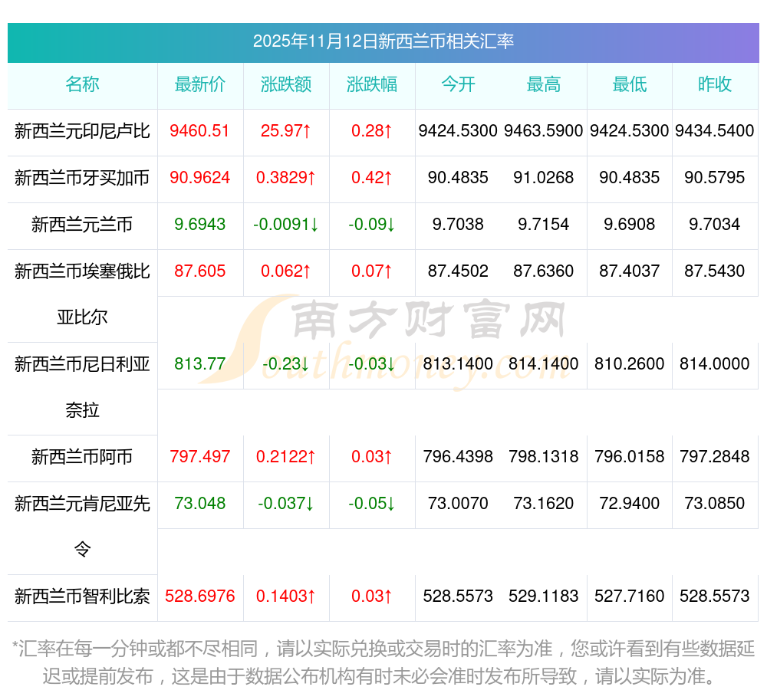This screenshot has width=767, height=700.
Task: Click the 最新价 column header
Action: point(200,85)
